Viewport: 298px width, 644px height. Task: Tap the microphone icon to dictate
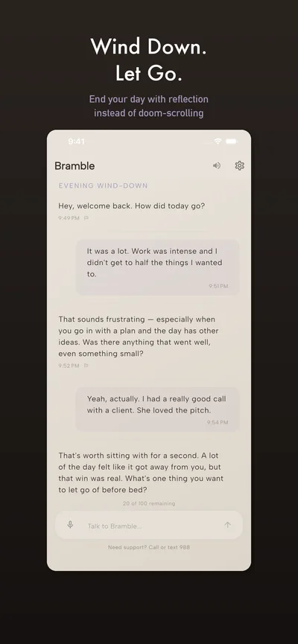[x=70, y=525]
